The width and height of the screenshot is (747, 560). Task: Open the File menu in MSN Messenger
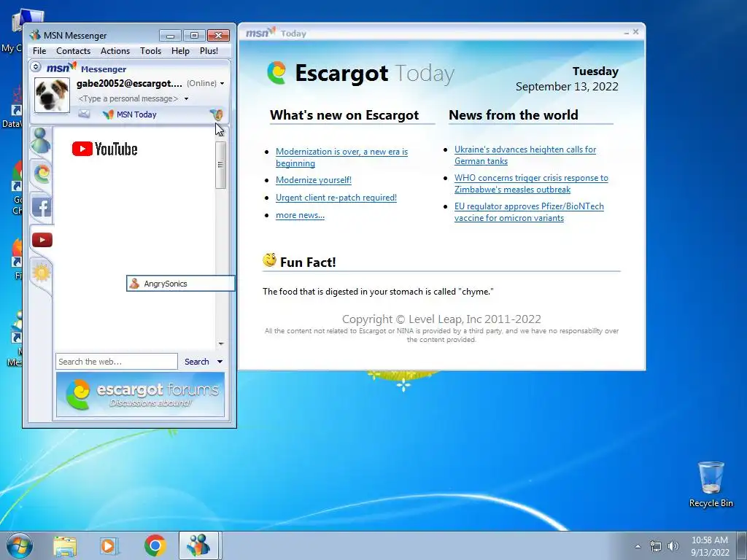39,51
